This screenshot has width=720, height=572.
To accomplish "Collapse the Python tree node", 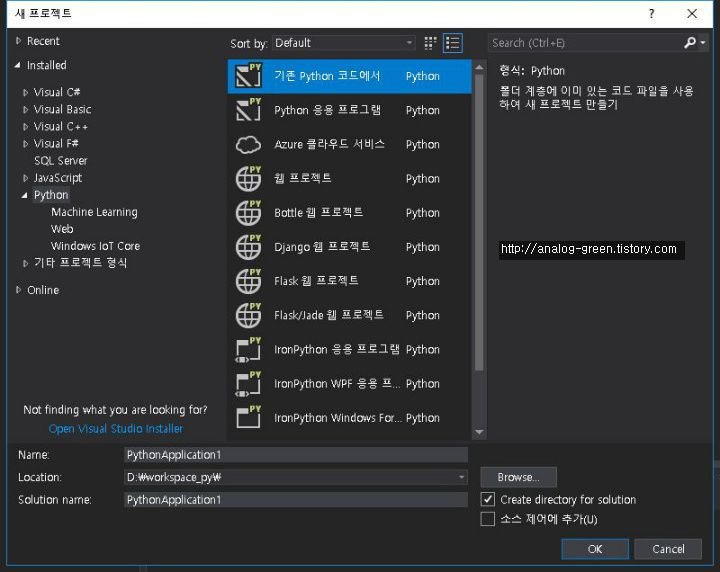I will [24, 195].
